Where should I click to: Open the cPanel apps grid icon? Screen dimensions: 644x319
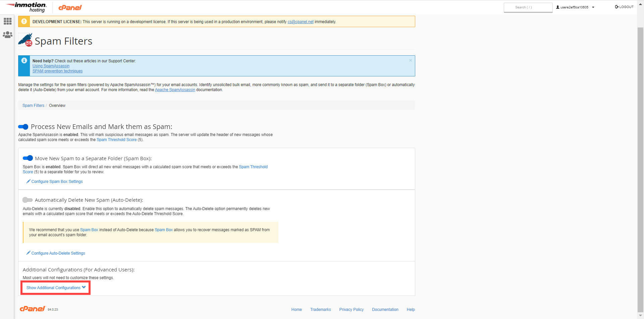click(7, 21)
